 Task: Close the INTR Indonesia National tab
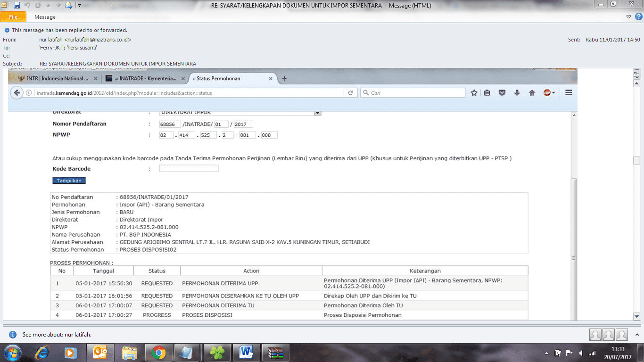96,78
